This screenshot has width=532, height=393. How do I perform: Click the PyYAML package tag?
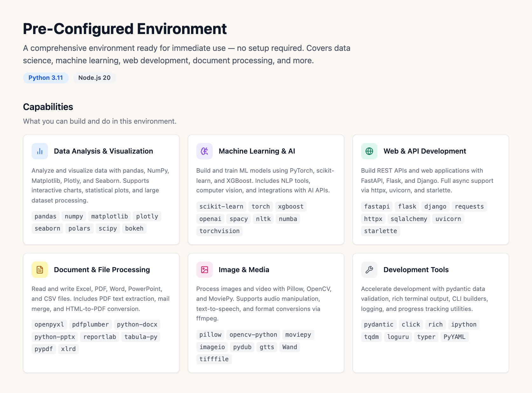tap(454, 337)
